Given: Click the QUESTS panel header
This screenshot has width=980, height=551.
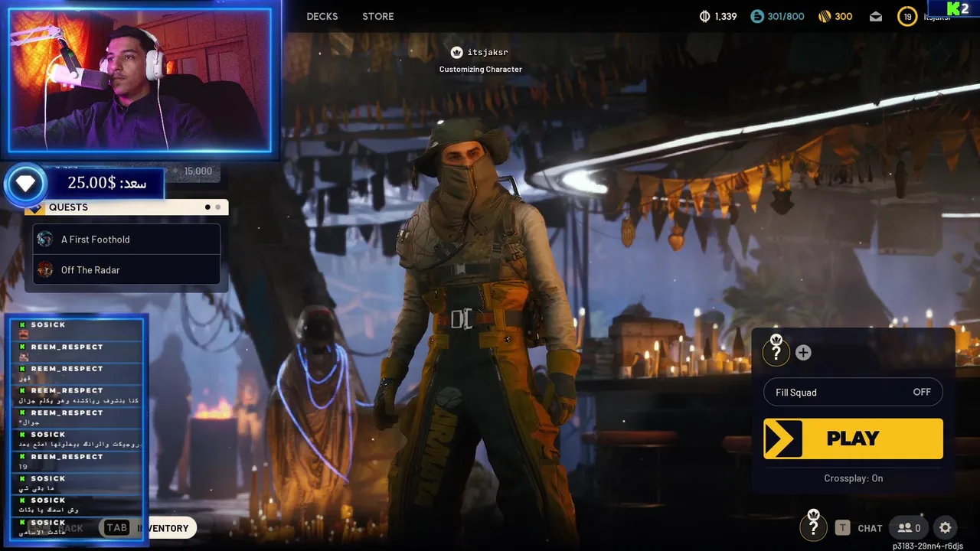Looking at the screenshot, I should 126,207.
